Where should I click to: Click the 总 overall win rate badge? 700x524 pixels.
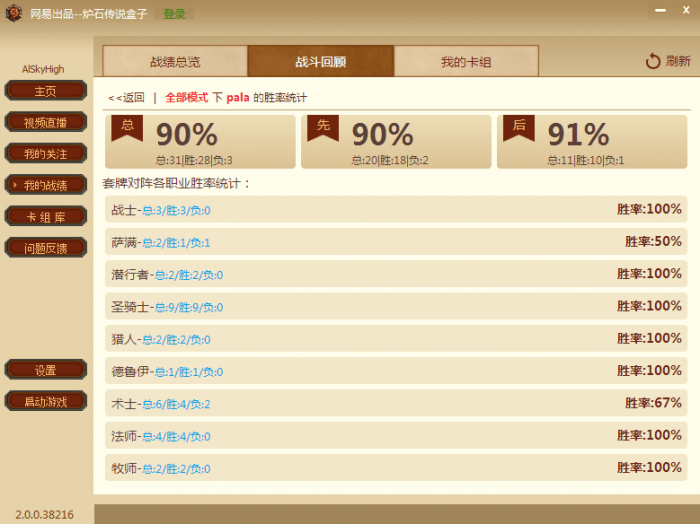point(127,128)
